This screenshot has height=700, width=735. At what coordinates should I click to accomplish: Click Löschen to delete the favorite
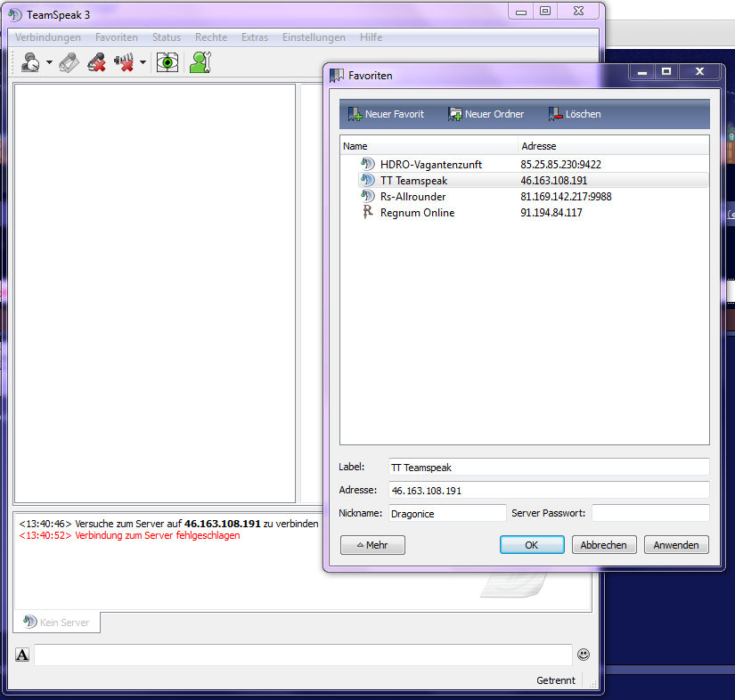click(575, 114)
